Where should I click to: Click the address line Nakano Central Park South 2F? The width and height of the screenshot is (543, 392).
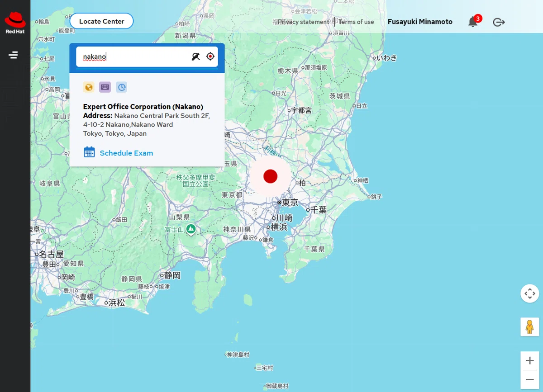tap(162, 116)
